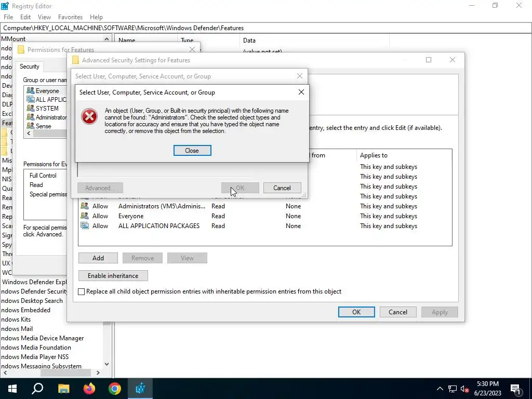Click the greyed-out OK in Select User dialog
The height and width of the screenshot is (399, 532).
pos(240,188)
